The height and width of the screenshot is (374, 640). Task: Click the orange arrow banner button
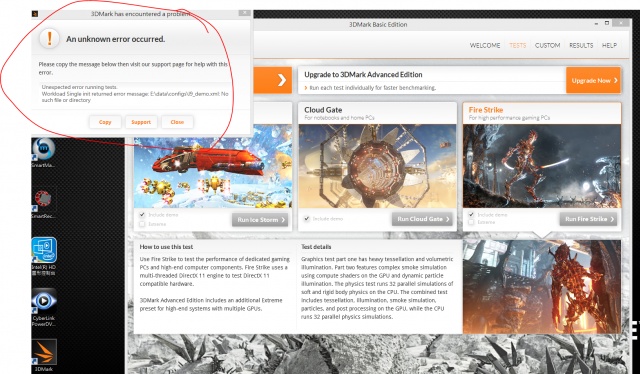pyautogui.click(x=273, y=80)
